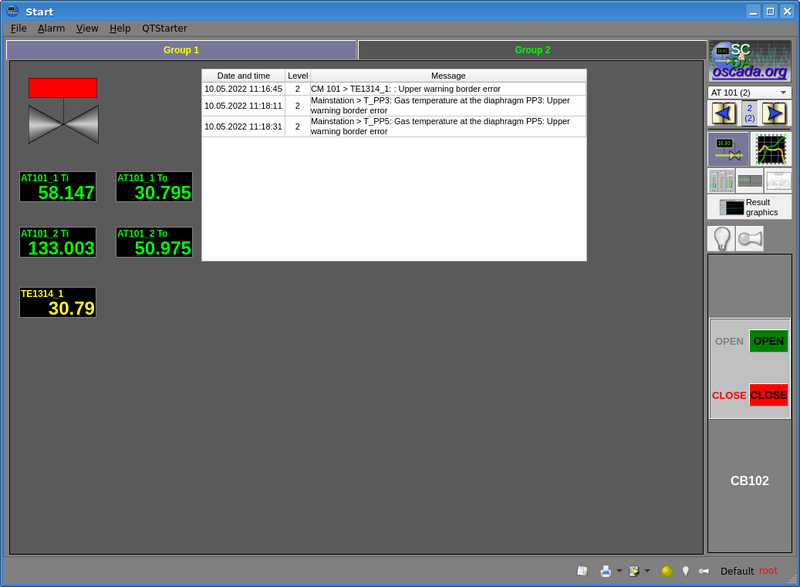
Task: Click the green OPEN button
Action: pyautogui.click(x=768, y=341)
